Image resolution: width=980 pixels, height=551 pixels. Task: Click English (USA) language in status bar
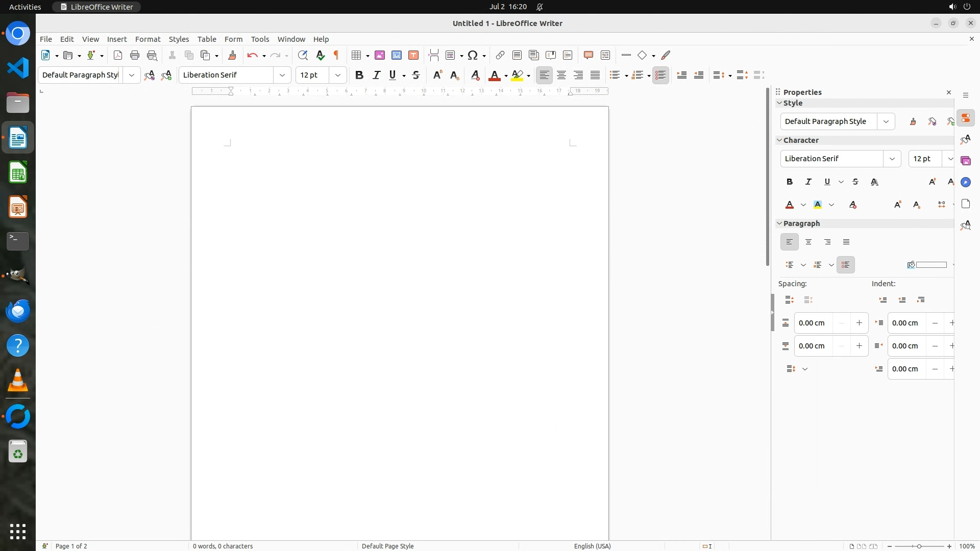point(592,546)
